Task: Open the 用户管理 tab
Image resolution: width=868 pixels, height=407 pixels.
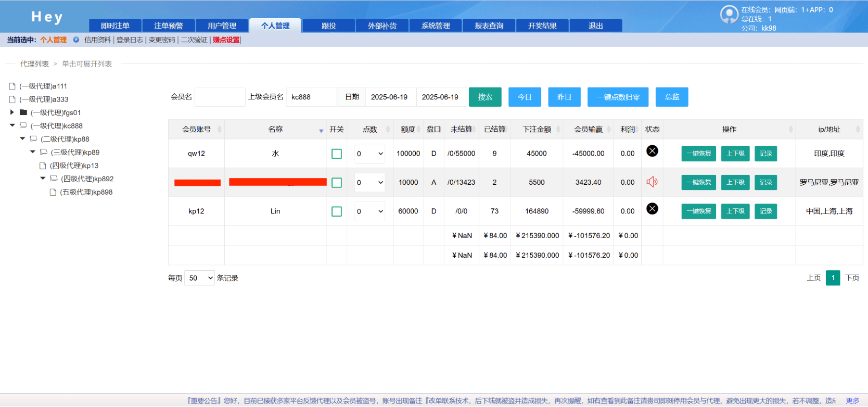Action: (x=222, y=26)
